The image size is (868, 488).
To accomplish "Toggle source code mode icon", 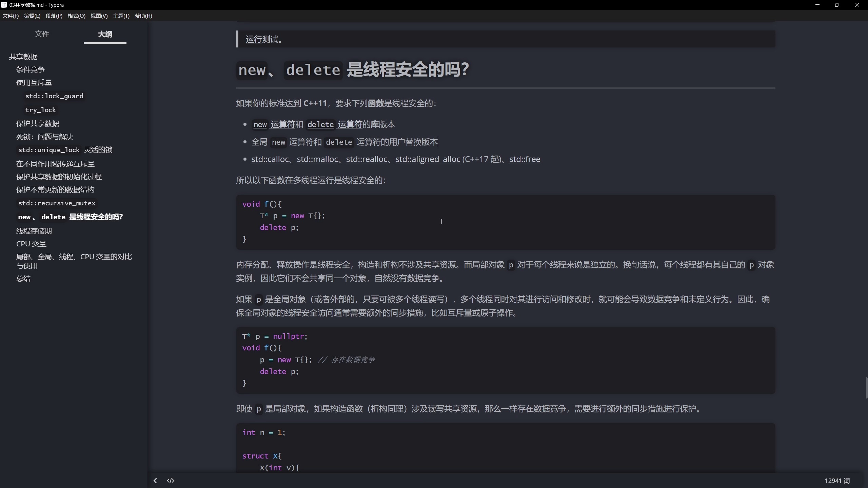I will pos(171,481).
